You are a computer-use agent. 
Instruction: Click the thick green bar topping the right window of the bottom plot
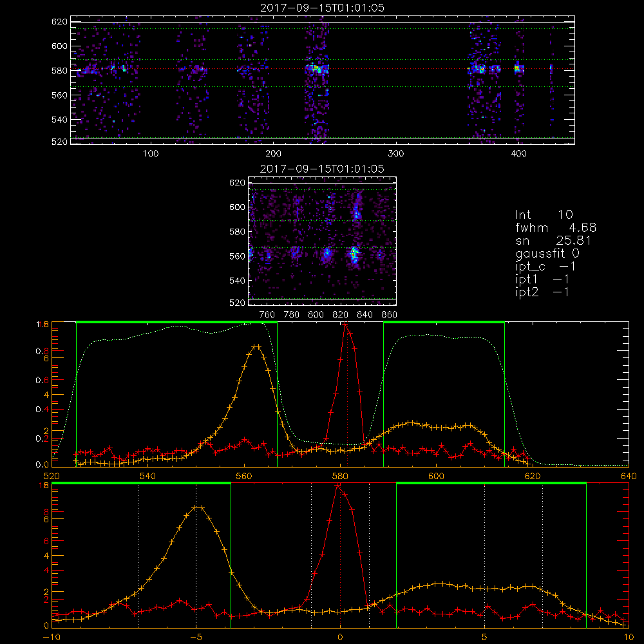click(491, 484)
